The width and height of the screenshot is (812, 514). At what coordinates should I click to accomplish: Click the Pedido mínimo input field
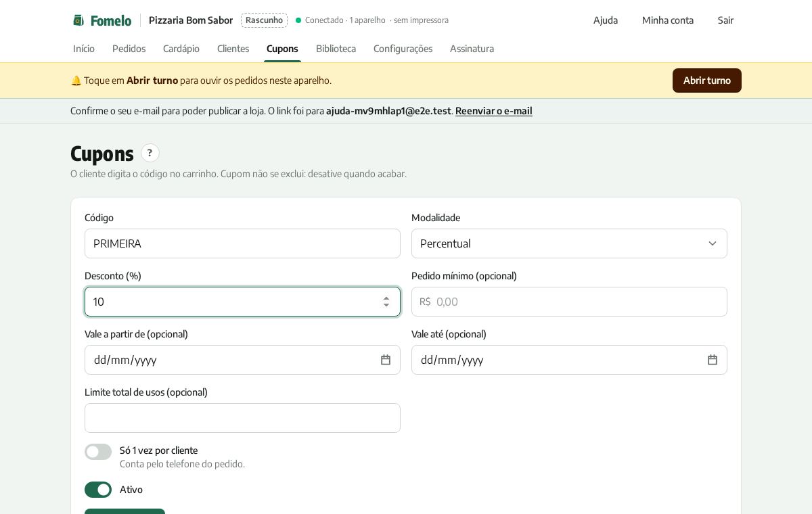coord(569,302)
